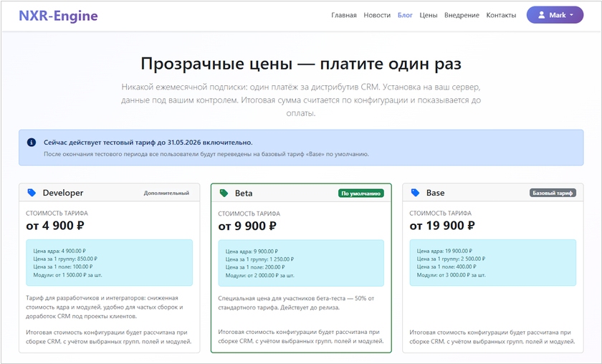Open the Цены page in the navbar
602x364 pixels.
click(429, 15)
